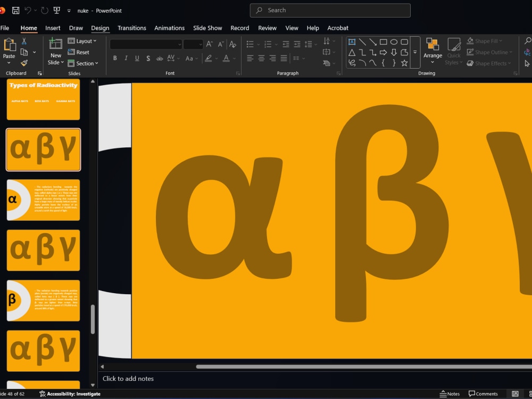The width and height of the screenshot is (532, 399).
Task: Open the File menu
Action: 5,28
